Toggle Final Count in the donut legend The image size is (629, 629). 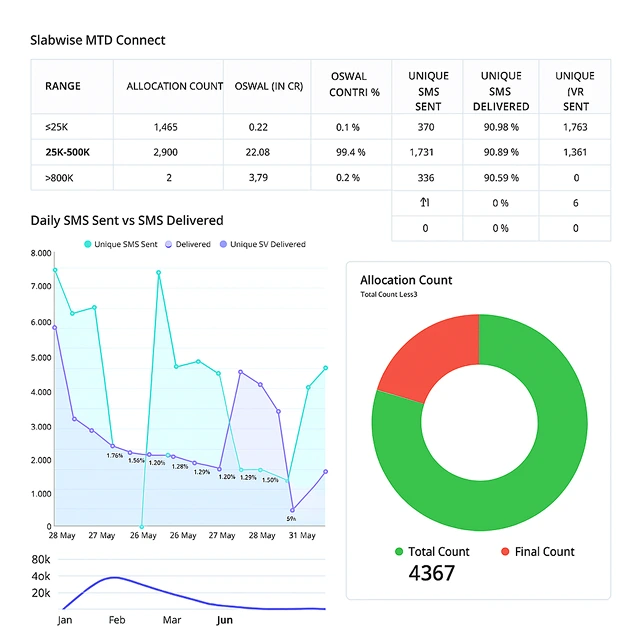click(x=544, y=552)
